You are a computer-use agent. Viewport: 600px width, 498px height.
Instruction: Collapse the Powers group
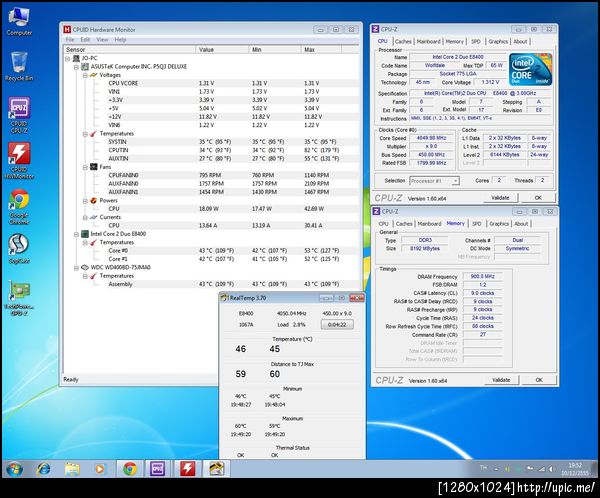click(85, 200)
